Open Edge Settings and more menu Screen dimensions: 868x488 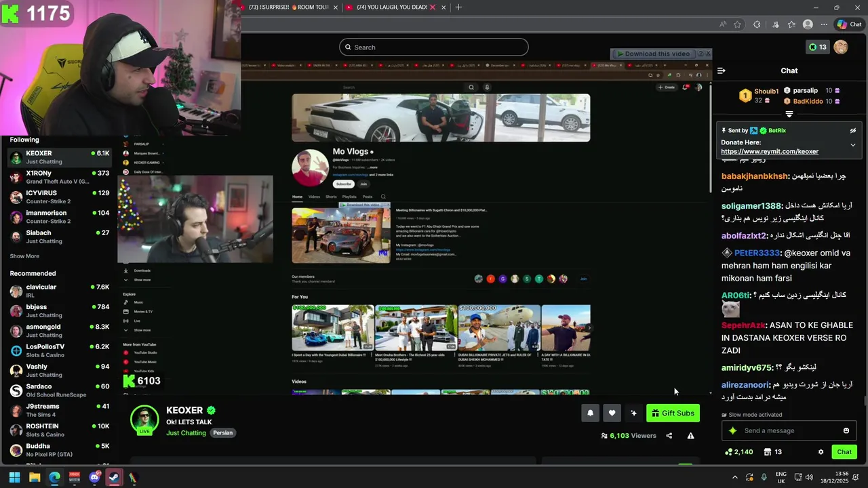[x=824, y=24]
